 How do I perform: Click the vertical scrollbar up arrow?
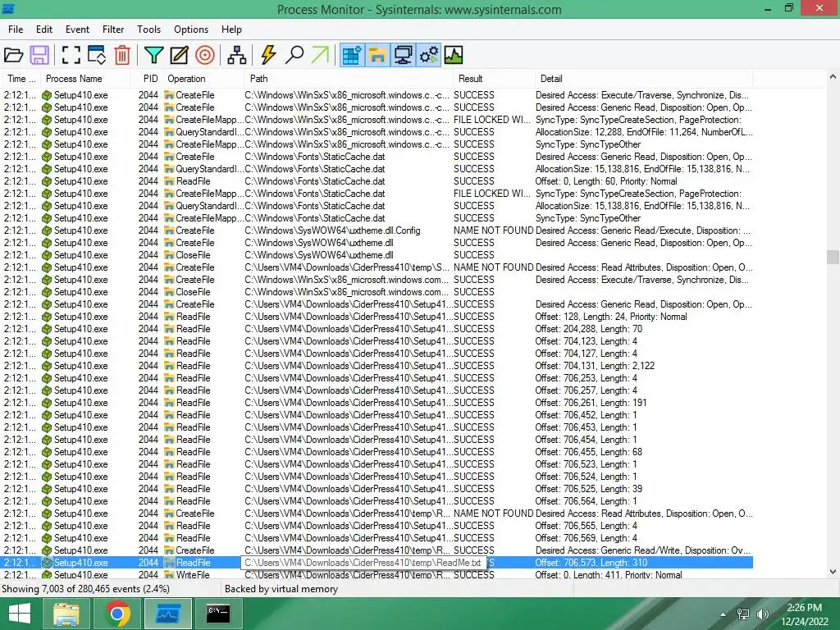[833, 76]
